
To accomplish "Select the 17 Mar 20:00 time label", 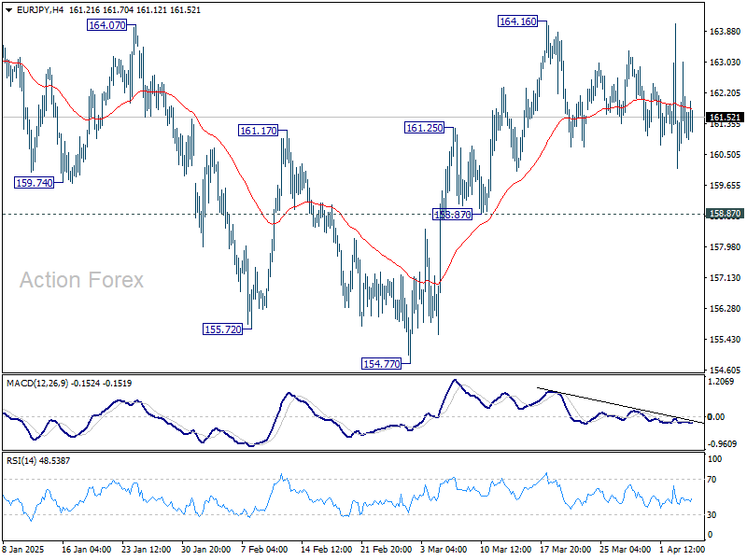I will click(x=566, y=549).
